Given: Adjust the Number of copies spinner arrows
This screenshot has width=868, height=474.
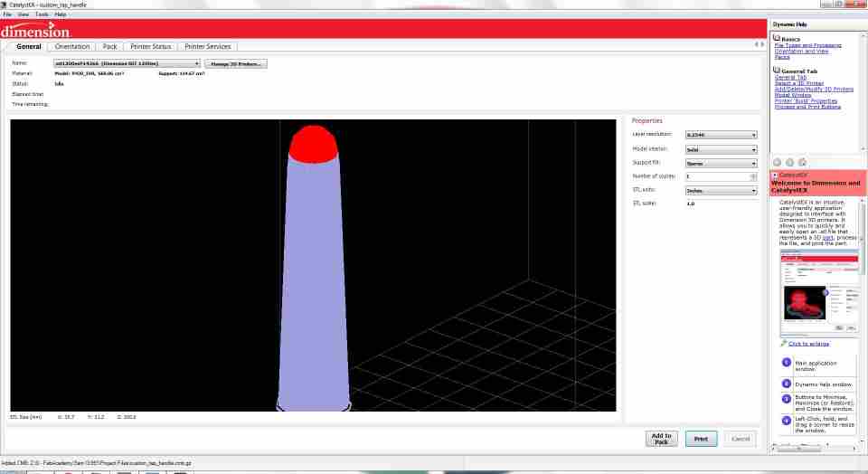Looking at the screenshot, I should tap(753, 176).
